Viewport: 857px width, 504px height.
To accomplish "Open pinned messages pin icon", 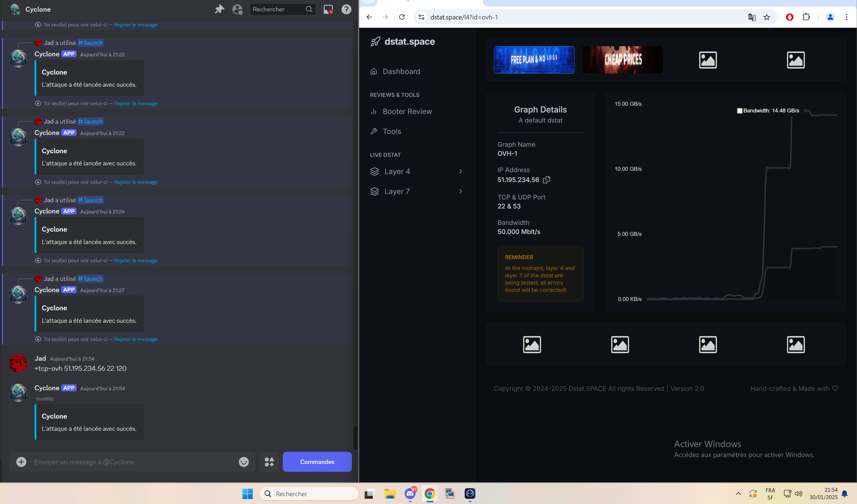I will point(219,9).
